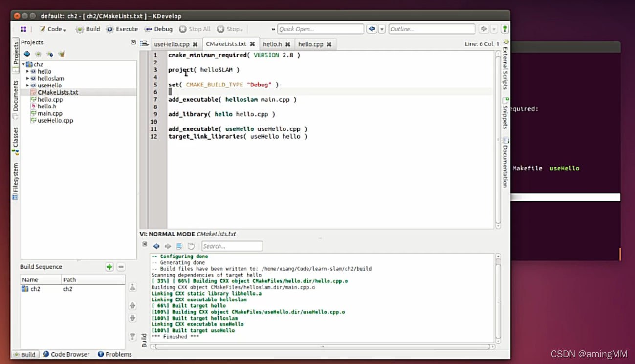The image size is (635, 364).
Task: Click the grey forward navigation arrow
Action: (484, 29)
